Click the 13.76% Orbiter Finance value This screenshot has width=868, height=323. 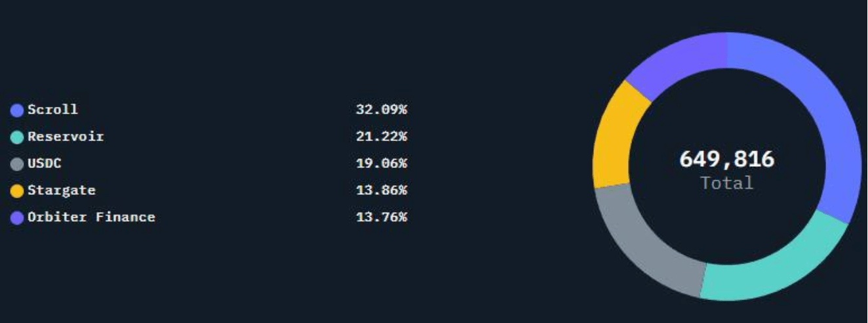pos(382,217)
